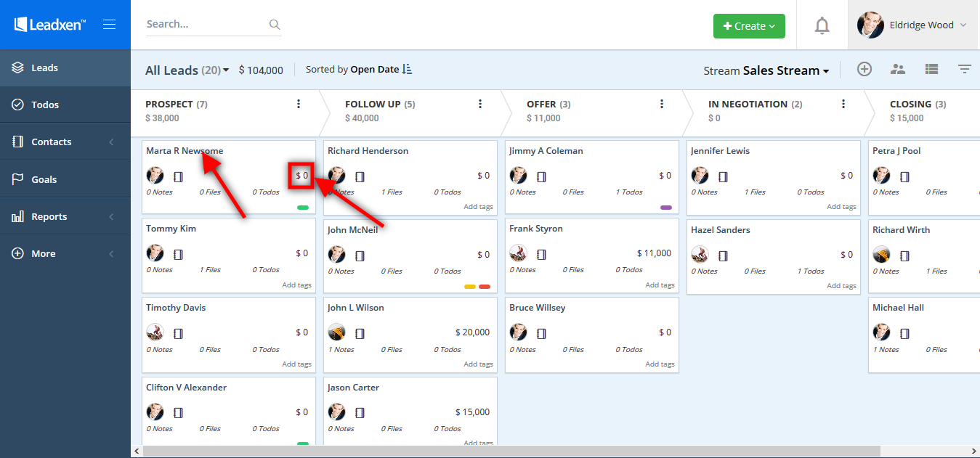The image size is (980, 458).
Task: Click the search magnifier icon
Action: tap(275, 25)
